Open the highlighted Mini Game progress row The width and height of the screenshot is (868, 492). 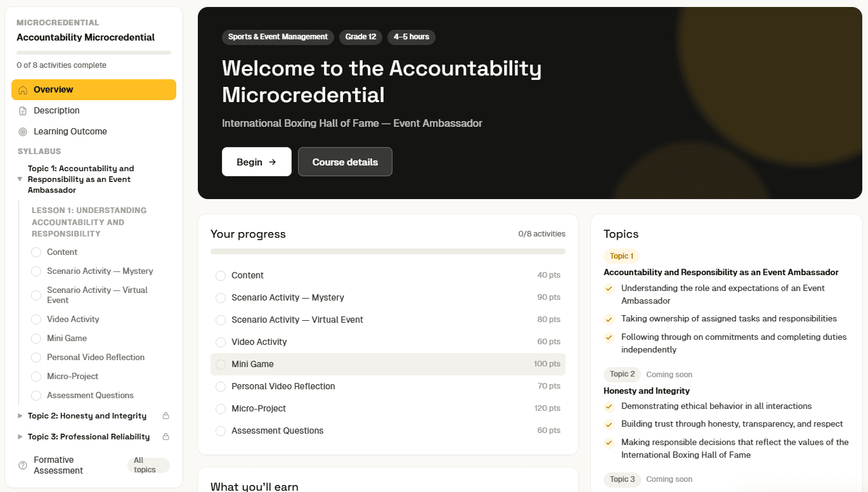click(388, 364)
